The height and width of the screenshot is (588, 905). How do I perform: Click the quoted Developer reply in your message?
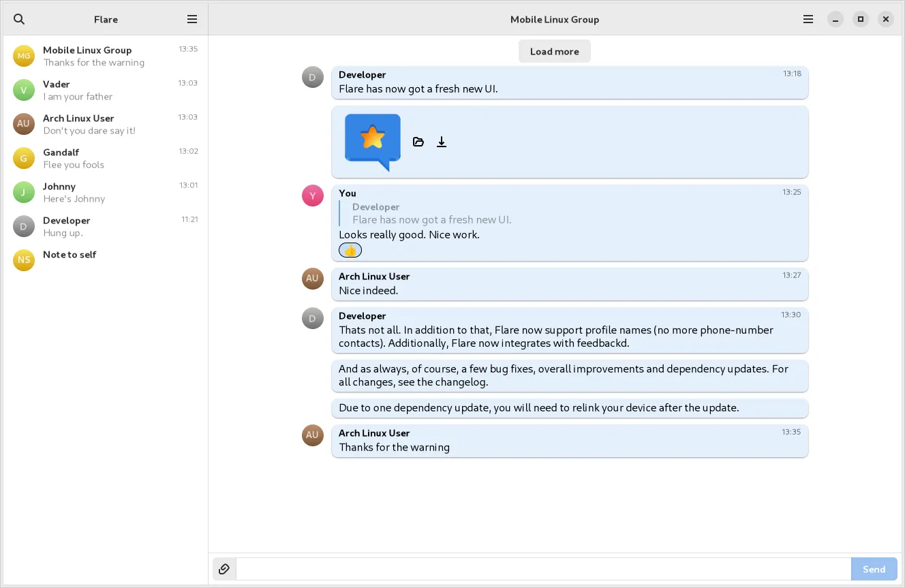coord(431,213)
